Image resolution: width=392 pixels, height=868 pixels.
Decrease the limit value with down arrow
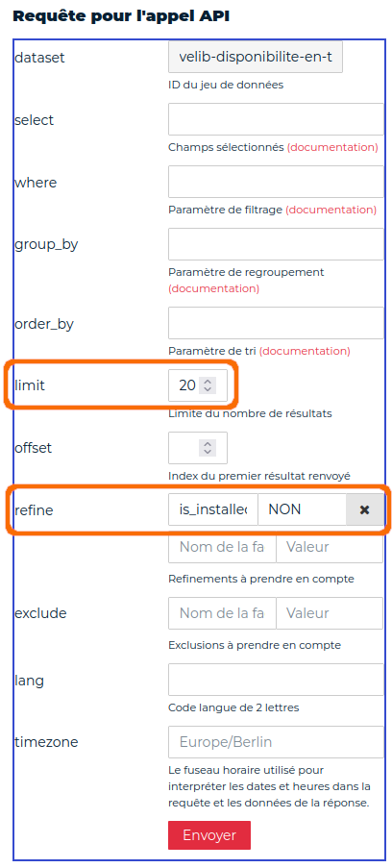point(208,389)
